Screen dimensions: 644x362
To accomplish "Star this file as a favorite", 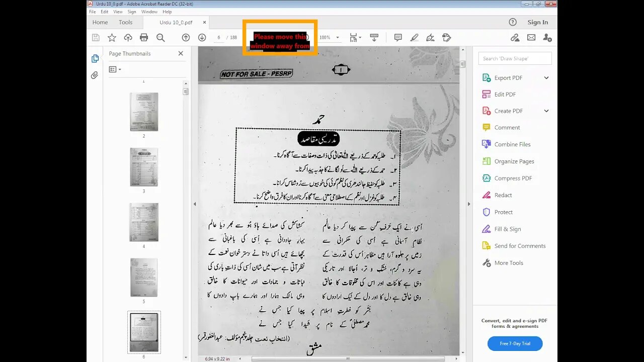I will coord(112,38).
